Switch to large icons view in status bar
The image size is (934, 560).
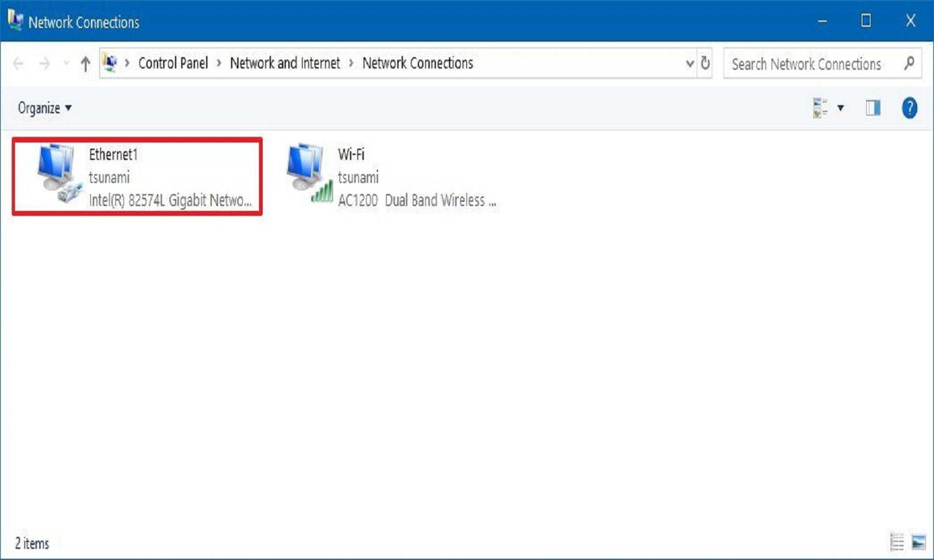tap(918, 542)
